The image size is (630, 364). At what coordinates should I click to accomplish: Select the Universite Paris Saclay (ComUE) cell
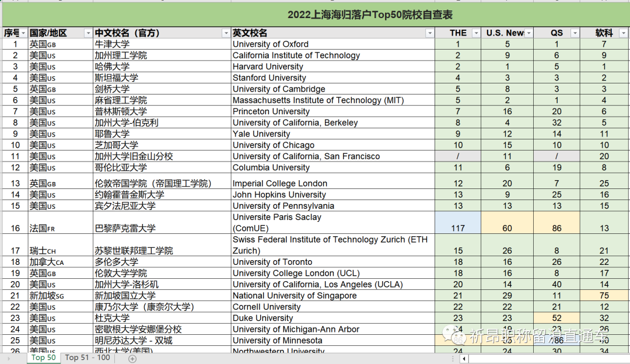(x=333, y=223)
